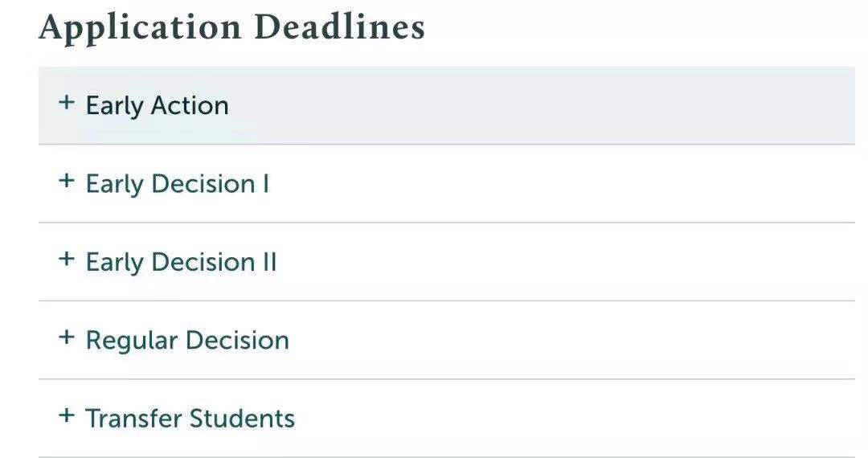Image resolution: width=868 pixels, height=458 pixels.
Task: Hit the plus icon next to Transfer Students
Action: tap(67, 415)
